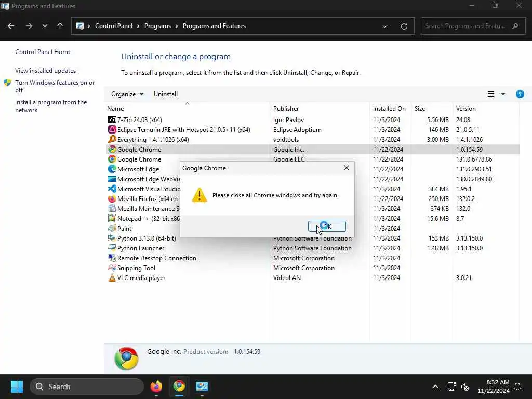532x399 pixels.
Task: Expand the address bar history dropdown
Action: tap(385, 26)
